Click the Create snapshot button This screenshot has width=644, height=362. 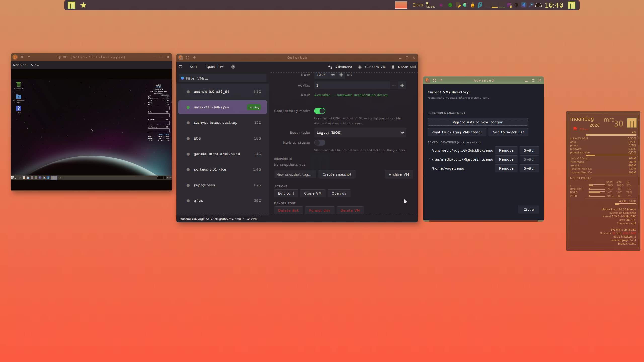337,174
